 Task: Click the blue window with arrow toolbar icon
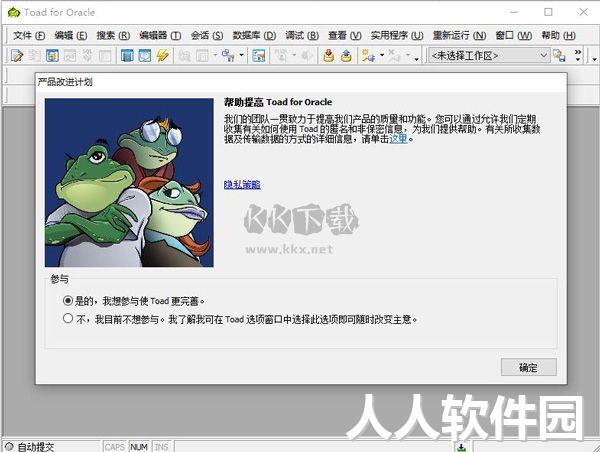pos(52,56)
